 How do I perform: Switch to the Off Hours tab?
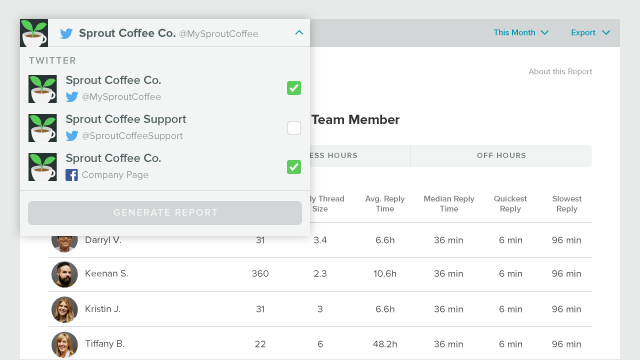pyautogui.click(x=501, y=156)
